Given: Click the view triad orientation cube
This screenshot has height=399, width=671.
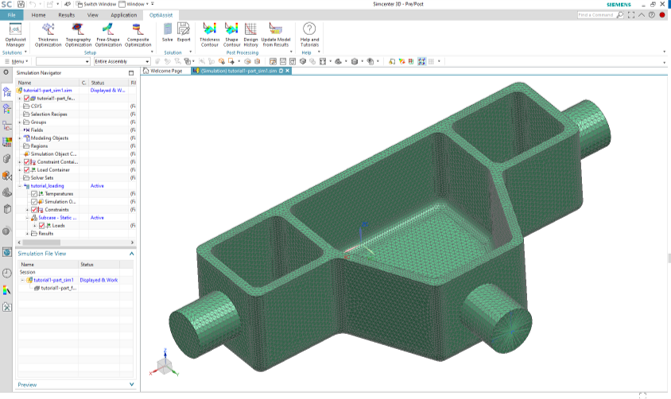Looking at the screenshot, I should tap(164, 365).
